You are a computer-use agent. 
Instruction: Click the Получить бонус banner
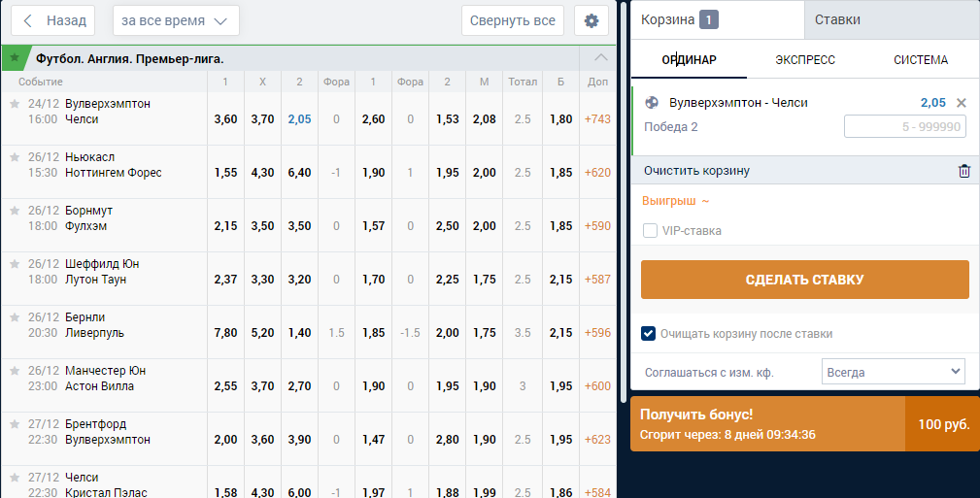pos(767,423)
